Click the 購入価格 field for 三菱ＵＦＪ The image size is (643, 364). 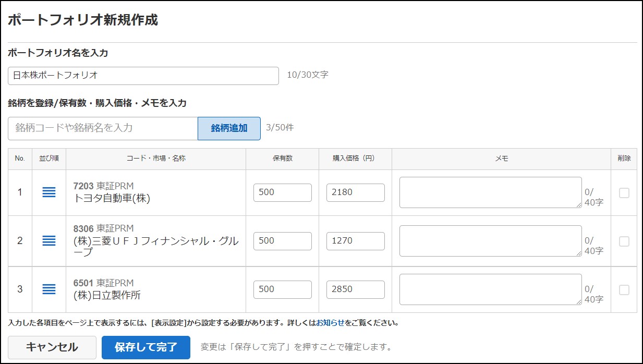[x=355, y=241]
